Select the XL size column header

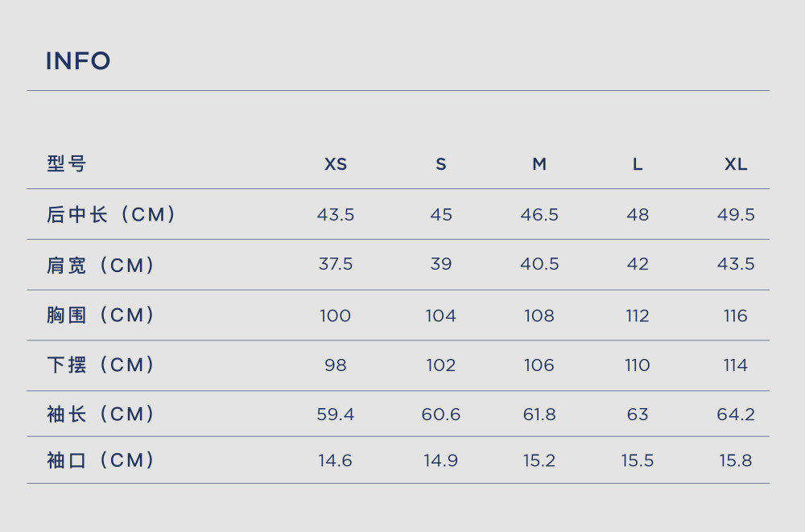pos(736,164)
